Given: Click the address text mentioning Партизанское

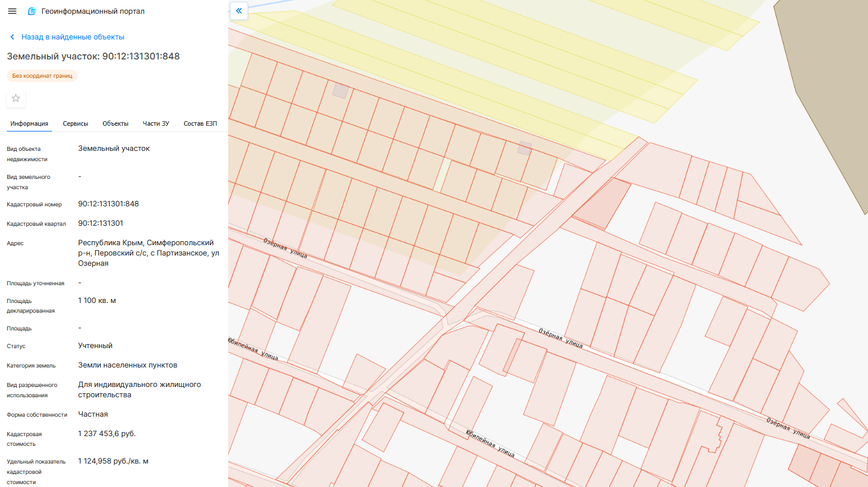Looking at the screenshot, I should tap(149, 253).
